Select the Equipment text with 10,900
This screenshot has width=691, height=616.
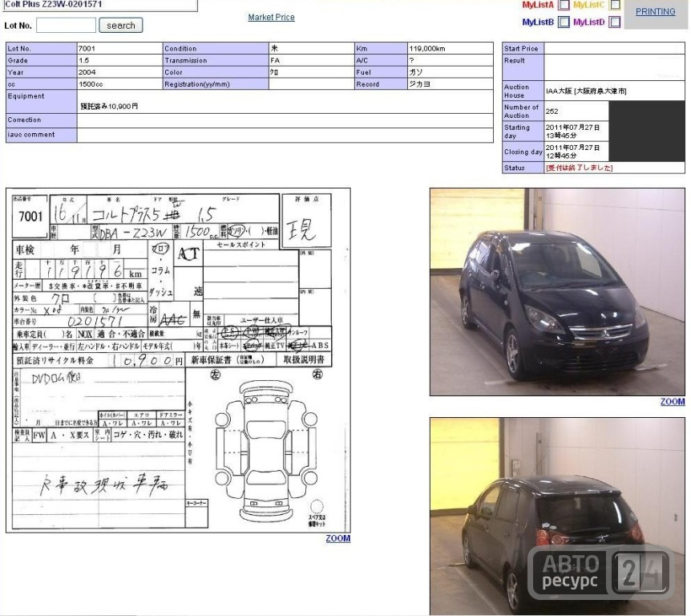pyautogui.click(x=109, y=106)
